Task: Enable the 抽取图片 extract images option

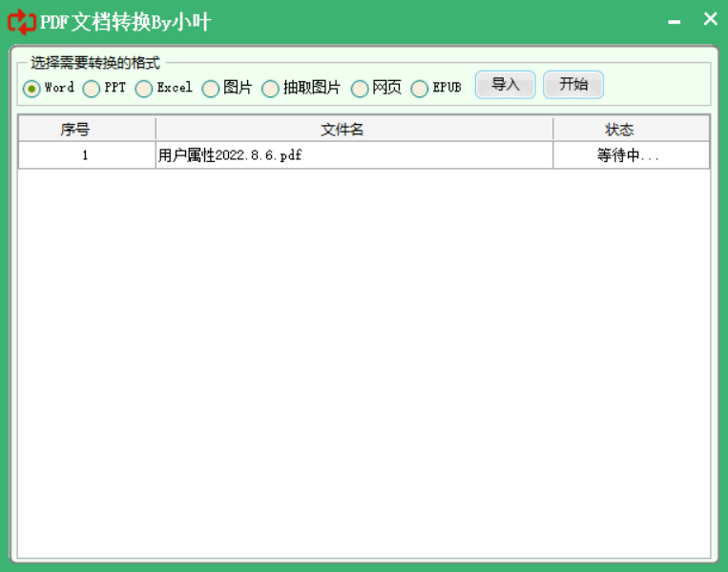Action: [271, 89]
